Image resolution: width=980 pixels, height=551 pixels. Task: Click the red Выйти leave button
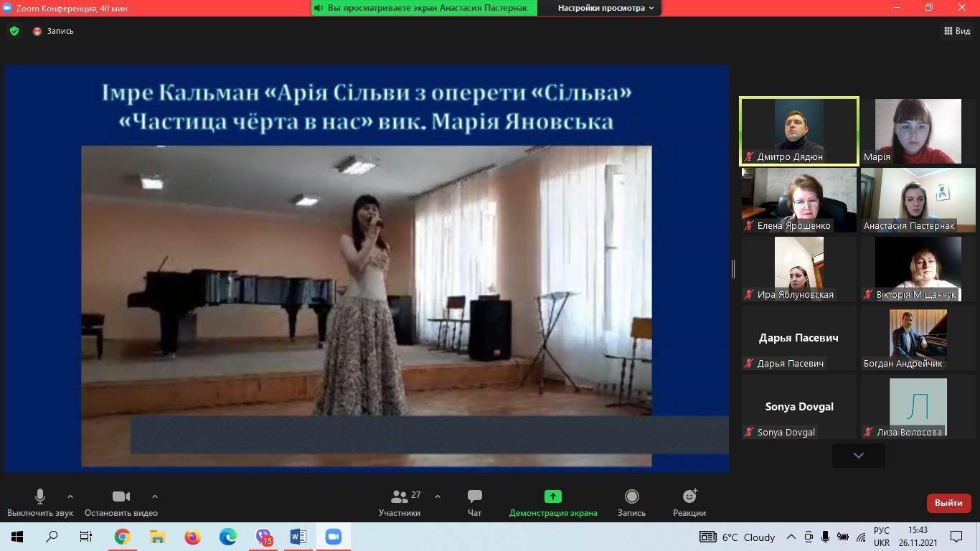click(948, 503)
